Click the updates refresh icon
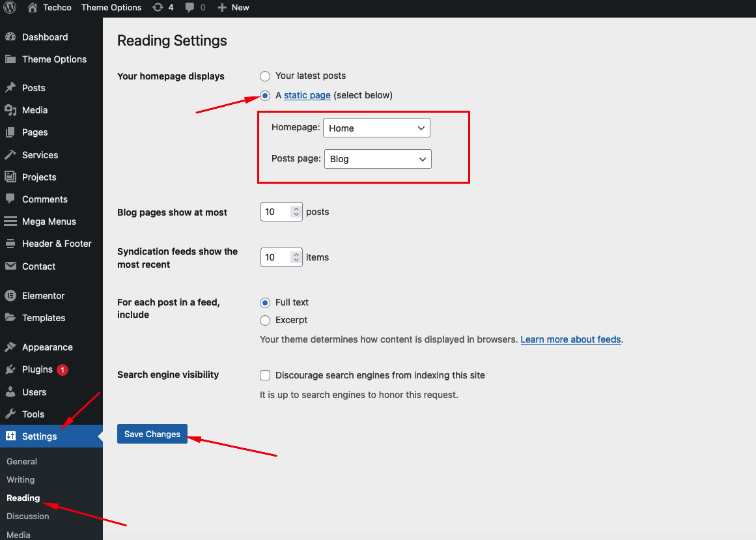756x540 pixels. pyautogui.click(x=158, y=8)
